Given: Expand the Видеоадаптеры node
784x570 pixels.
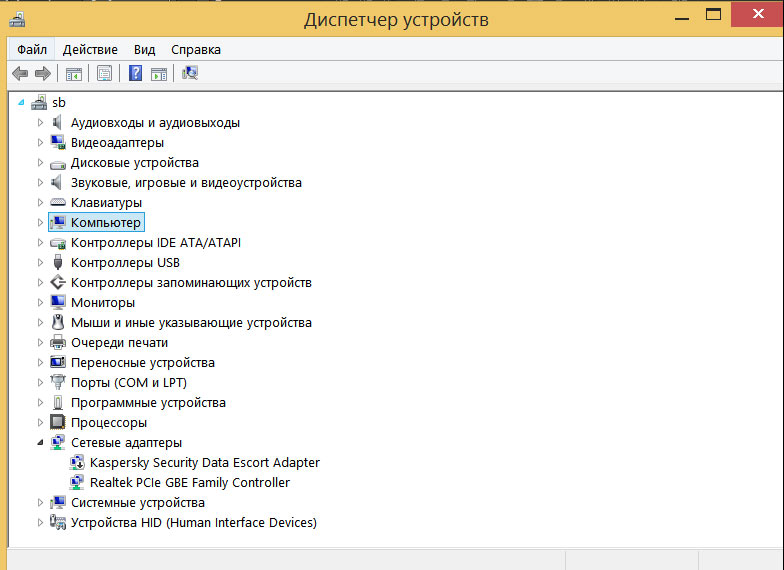Looking at the screenshot, I should click(40, 142).
